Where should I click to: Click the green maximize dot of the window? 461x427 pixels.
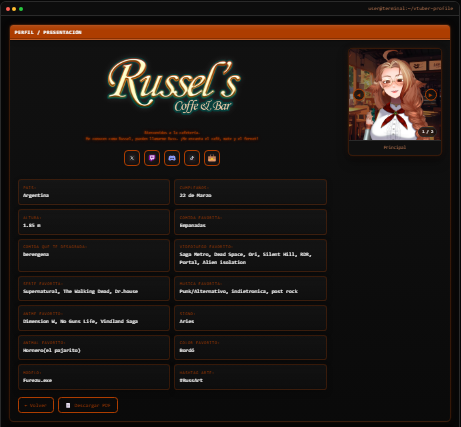point(21,9)
